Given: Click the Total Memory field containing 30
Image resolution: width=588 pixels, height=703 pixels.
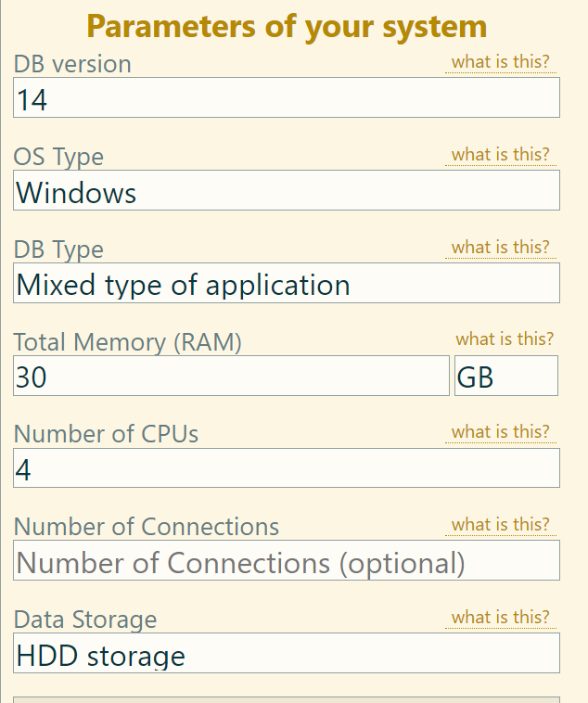Looking at the screenshot, I should 231,377.
